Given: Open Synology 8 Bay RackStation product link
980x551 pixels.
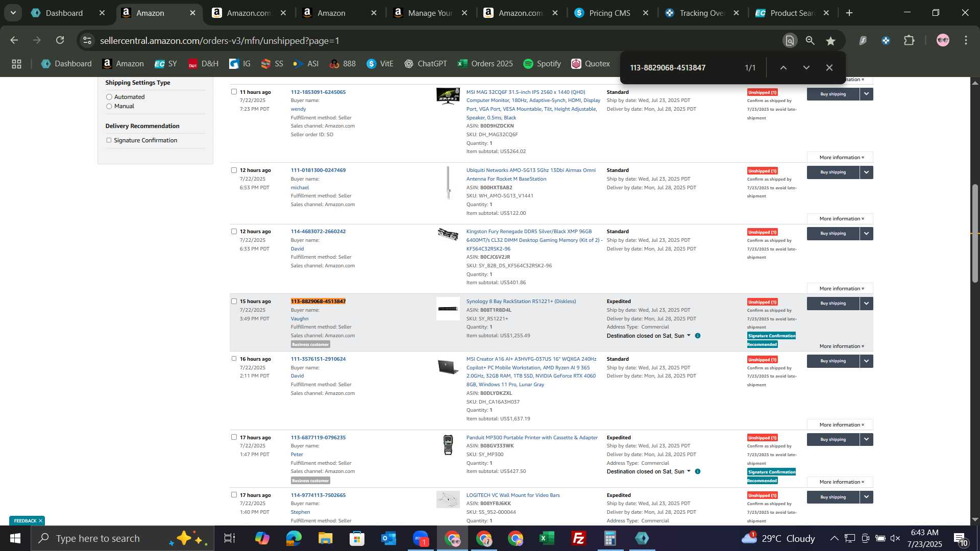Looking at the screenshot, I should (521, 302).
